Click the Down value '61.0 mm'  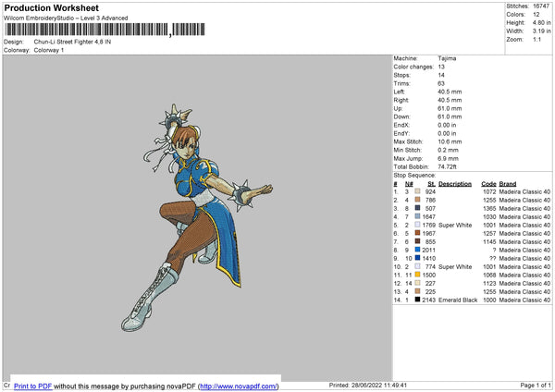[450, 116]
